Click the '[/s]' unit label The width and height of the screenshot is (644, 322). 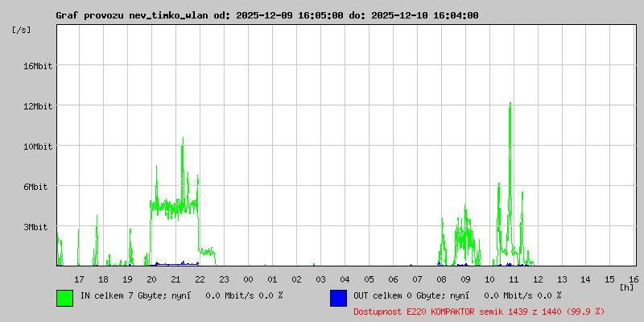coord(22,30)
